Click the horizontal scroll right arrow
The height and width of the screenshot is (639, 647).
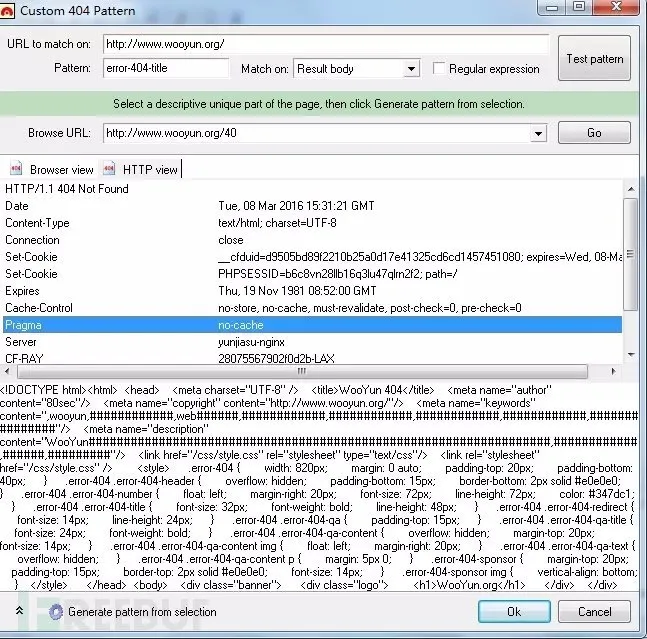pos(614,371)
